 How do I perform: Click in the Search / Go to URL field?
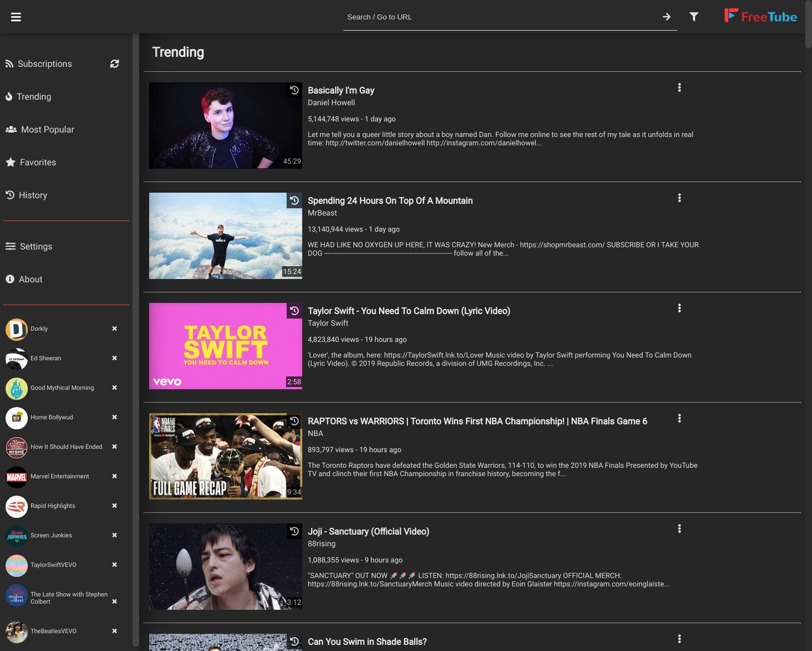(501, 17)
